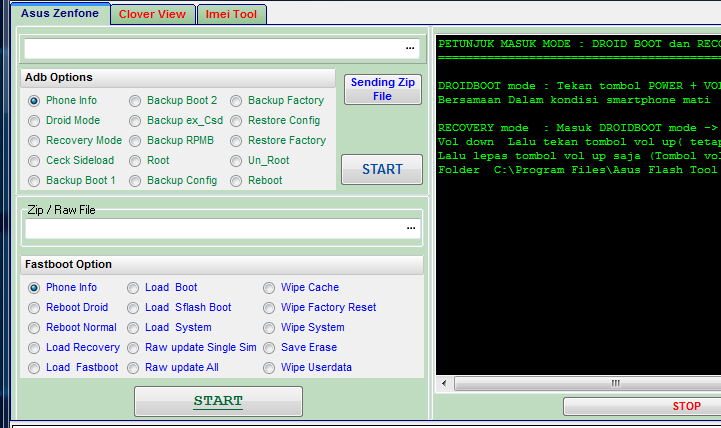
Task: Choose the Backup RPMB option
Action: pos(135,141)
